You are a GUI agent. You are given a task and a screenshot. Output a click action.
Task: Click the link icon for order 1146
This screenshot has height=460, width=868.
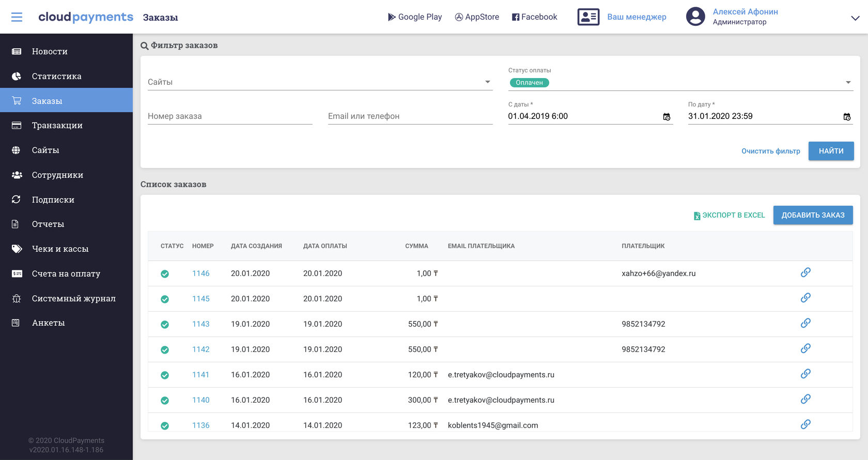tap(805, 272)
